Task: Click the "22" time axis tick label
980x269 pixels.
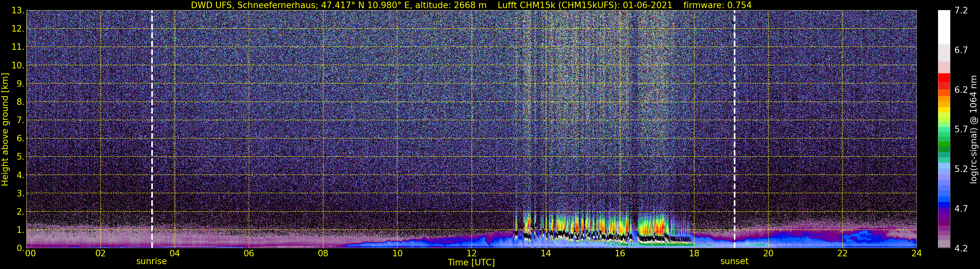Action: click(x=842, y=253)
